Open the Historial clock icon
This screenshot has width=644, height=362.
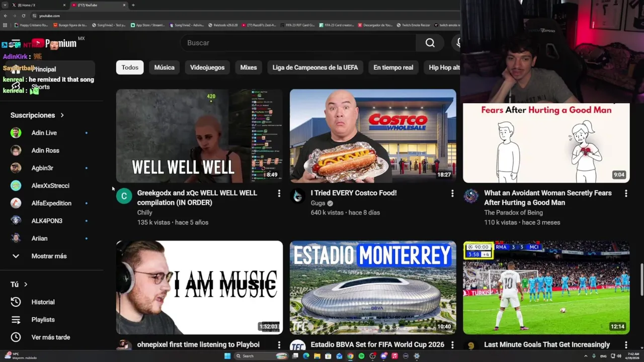tap(16, 302)
